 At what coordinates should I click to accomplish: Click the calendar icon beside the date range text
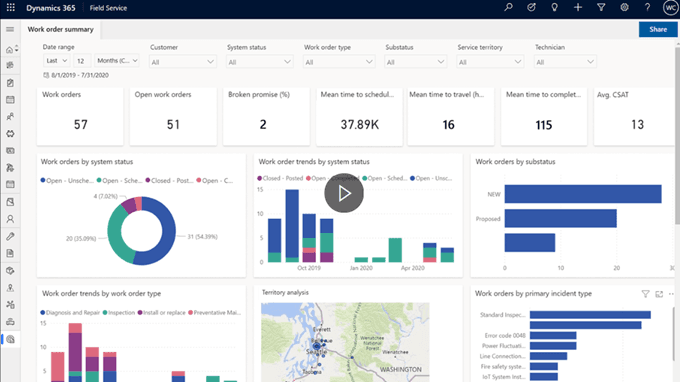coord(46,75)
